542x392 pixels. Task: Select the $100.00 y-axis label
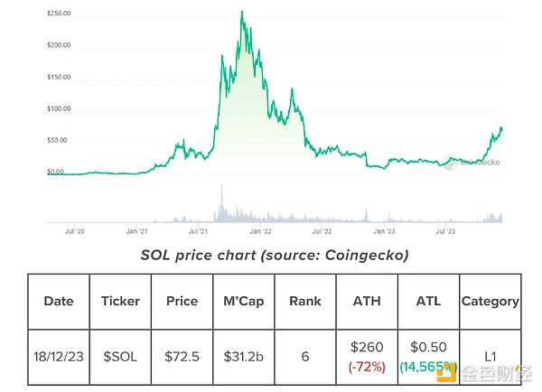(59, 109)
